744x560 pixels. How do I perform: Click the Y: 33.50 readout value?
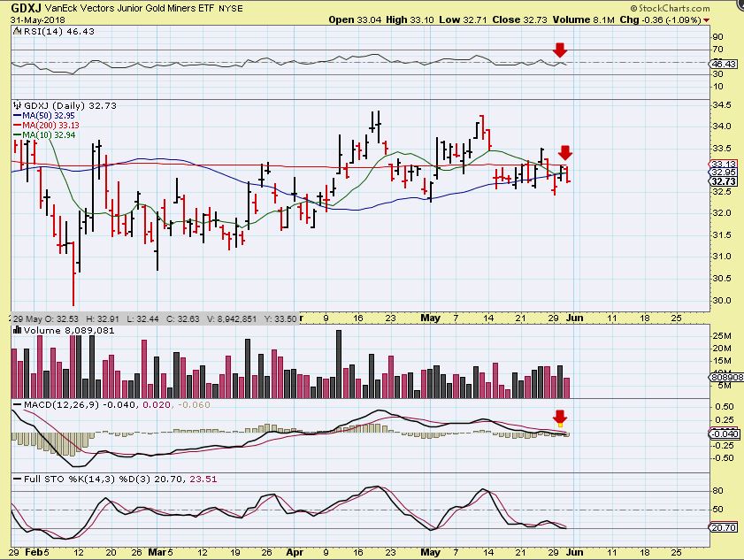click(x=281, y=318)
